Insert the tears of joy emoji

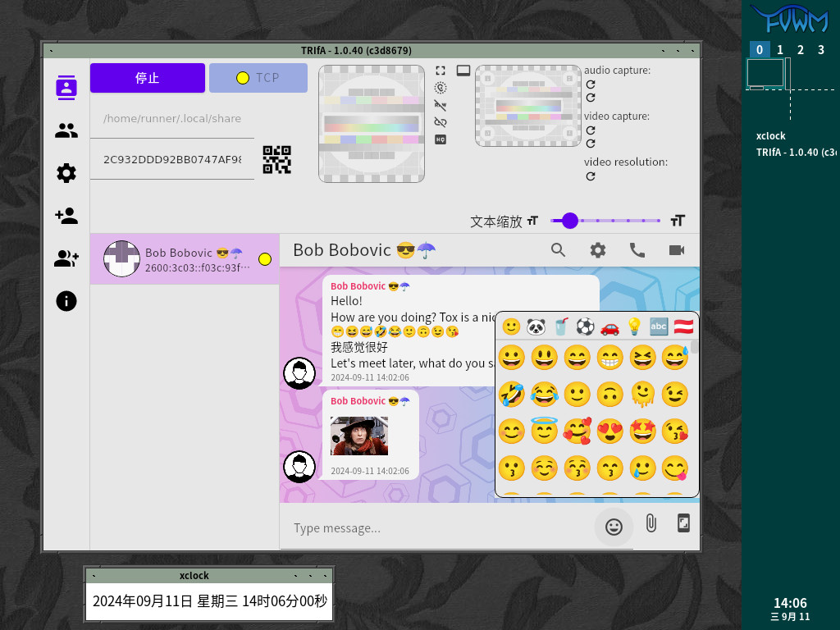pyautogui.click(x=545, y=395)
